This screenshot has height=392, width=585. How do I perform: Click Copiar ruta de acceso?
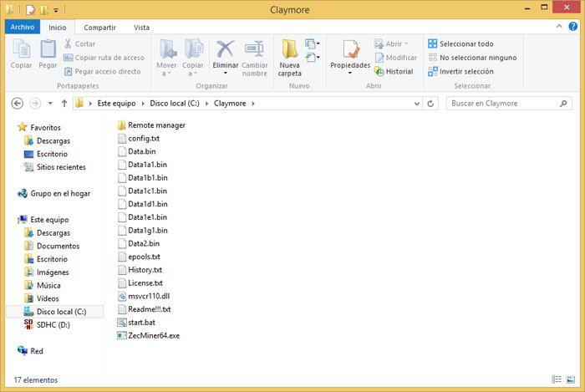pos(104,58)
